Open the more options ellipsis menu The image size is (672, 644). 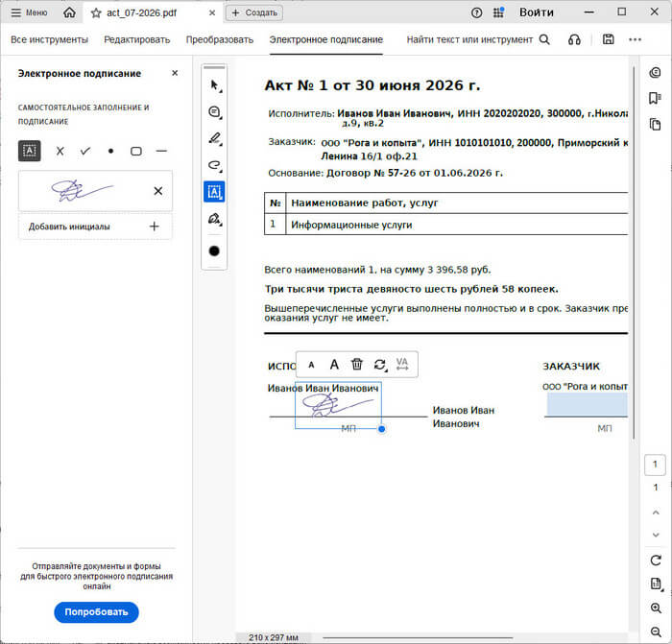635,39
